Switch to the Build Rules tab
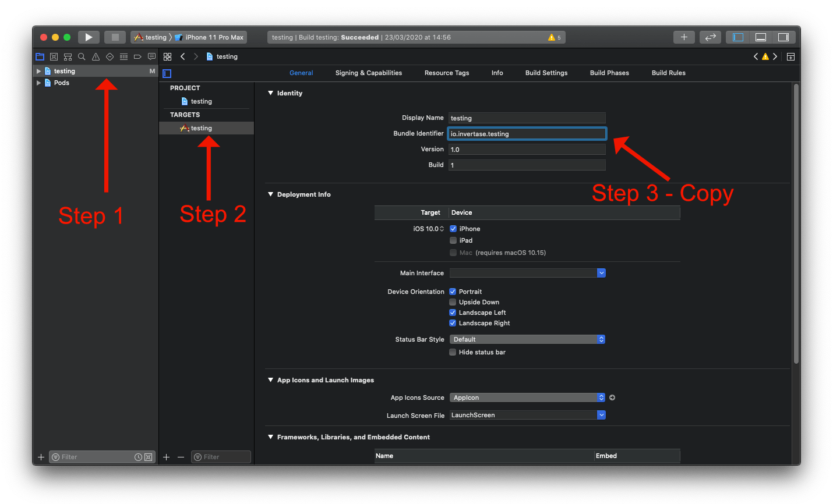 (x=669, y=73)
